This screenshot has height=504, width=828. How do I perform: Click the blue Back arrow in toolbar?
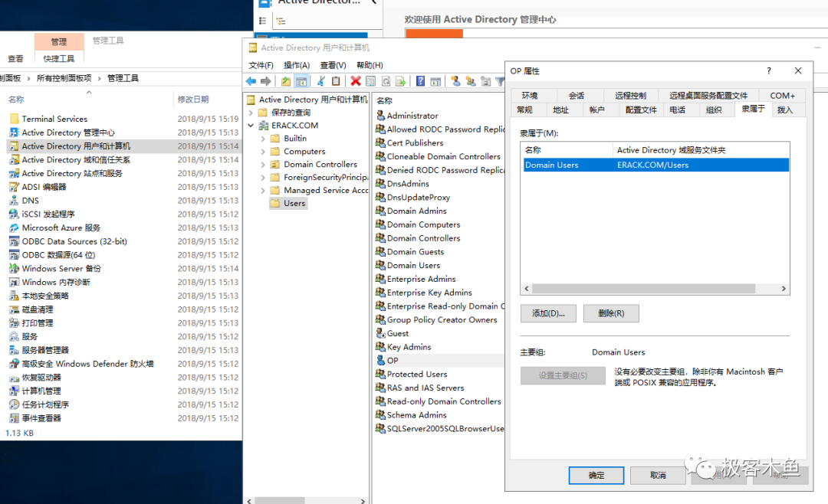[x=251, y=81]
